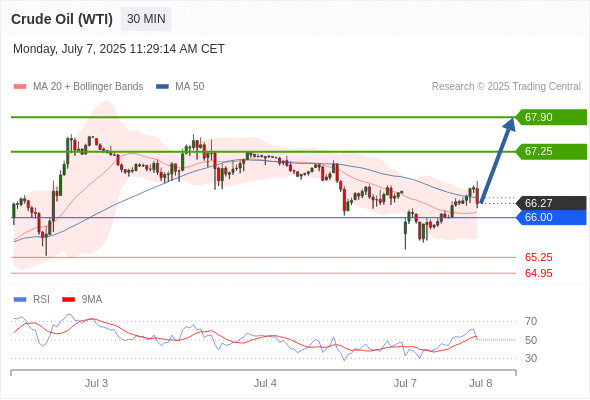Click the red 9MA legend swatch
Image resolution: width=590 pixels, height=400 pixels.
coord(68,300)
